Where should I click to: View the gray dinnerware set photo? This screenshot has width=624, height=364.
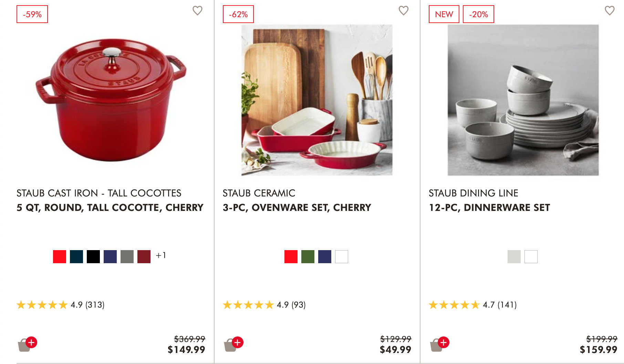tap(523, 100)
